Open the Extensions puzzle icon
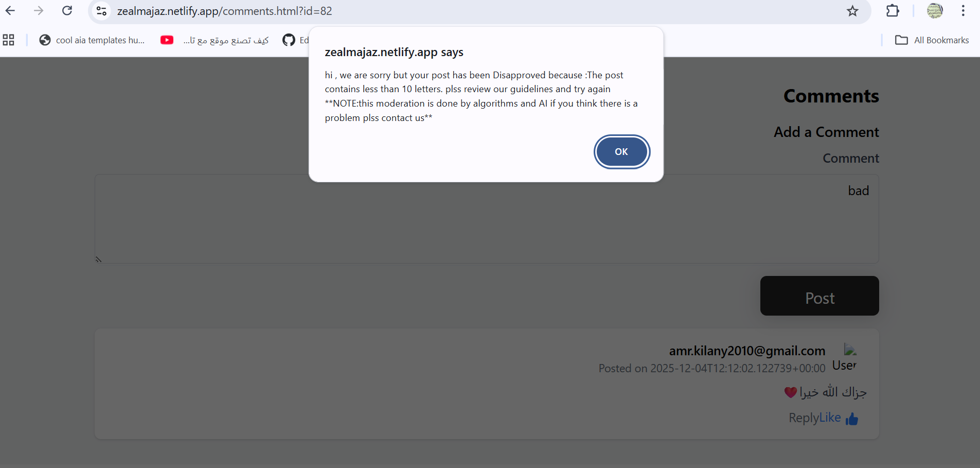Screen dimensions: 980x468 tap(893, 11)
